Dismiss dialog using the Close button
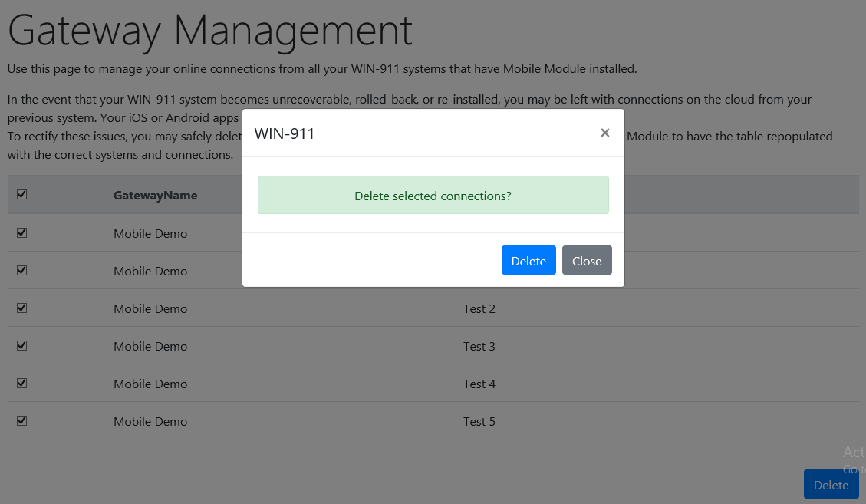The image size is (866, 504). (x=587, y=260)
